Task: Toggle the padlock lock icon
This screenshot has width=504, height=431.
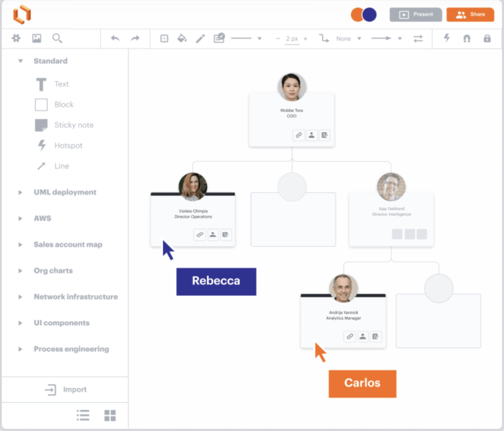Action: (487, 38)
